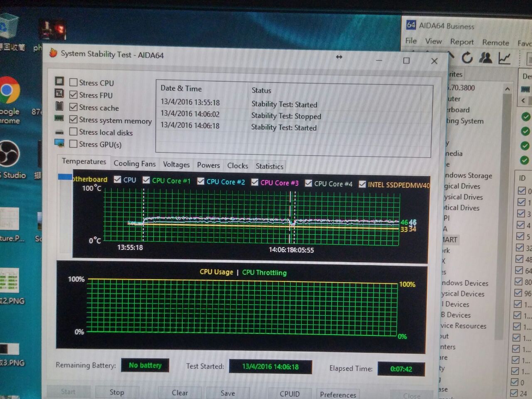Click the Date & Time column header
The height and width of the screenshot is (399, 532).
coord(181,89)
